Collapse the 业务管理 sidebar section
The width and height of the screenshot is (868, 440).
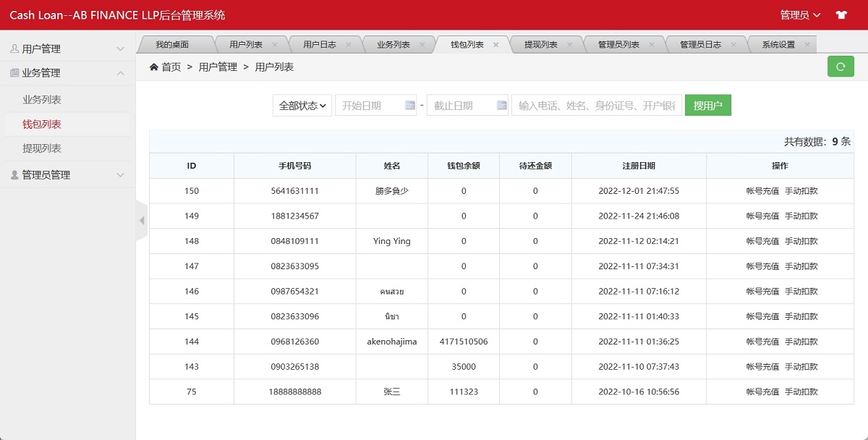[67, 73]
